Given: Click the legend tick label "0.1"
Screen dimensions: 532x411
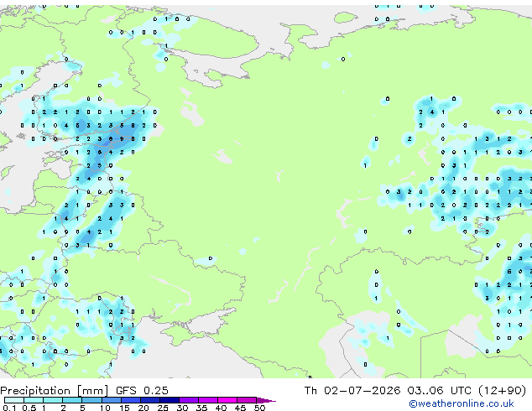Looking at the screenshot, I should [9, 408].
